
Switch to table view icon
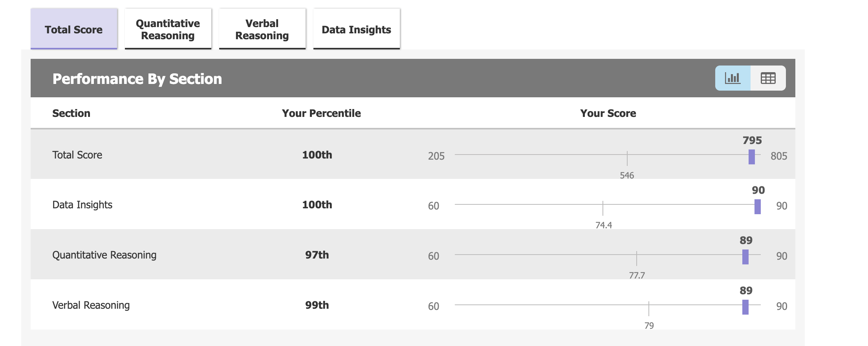click(x=768, y=78)
